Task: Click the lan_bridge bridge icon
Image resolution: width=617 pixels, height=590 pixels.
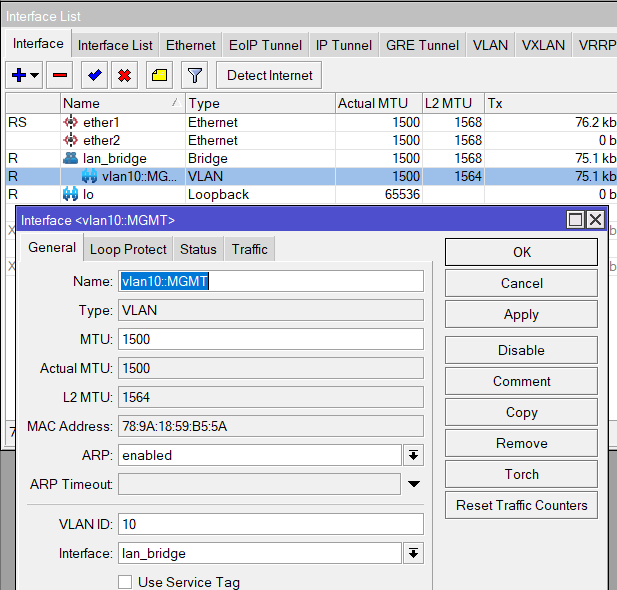Action: [x=70, y=158]
